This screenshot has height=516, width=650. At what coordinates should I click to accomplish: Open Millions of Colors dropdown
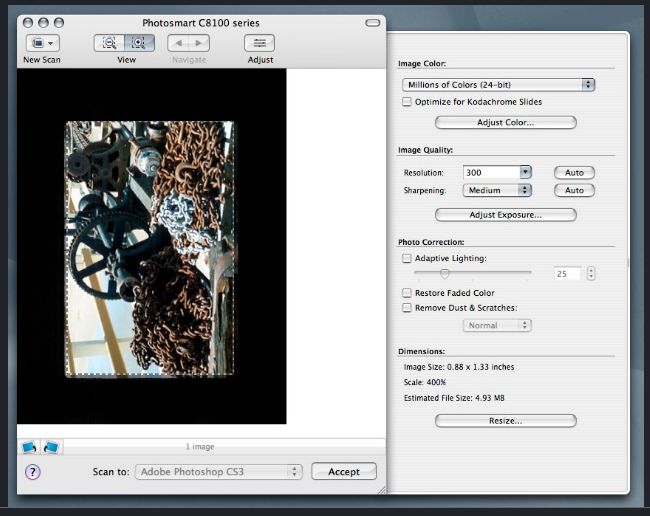tap(498, 85)
